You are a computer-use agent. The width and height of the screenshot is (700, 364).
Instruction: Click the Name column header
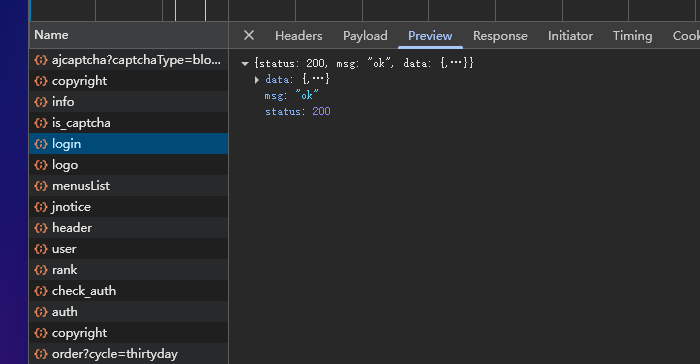click(129, 35)
